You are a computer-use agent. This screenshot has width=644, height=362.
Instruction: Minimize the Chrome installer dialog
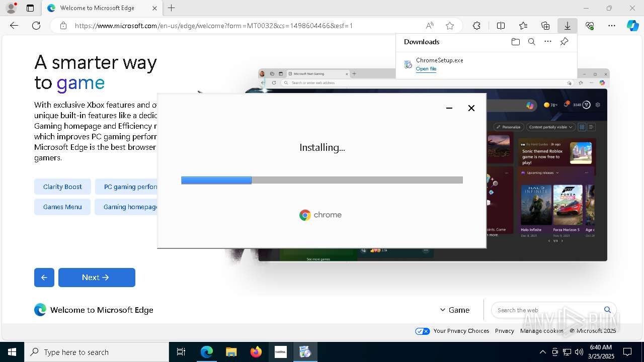tap(449, 108)
